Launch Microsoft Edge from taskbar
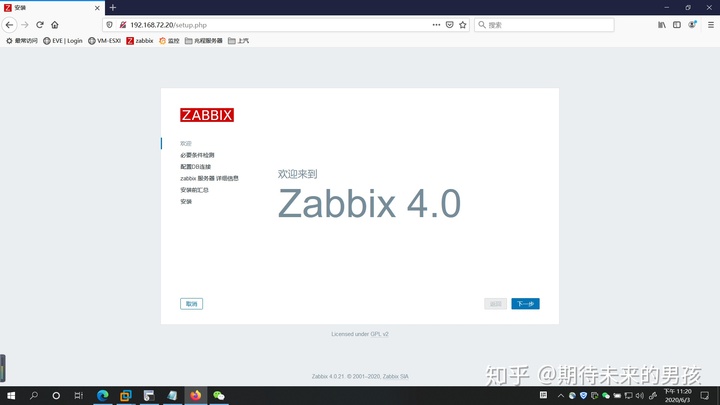 click(x=102, y=395)
